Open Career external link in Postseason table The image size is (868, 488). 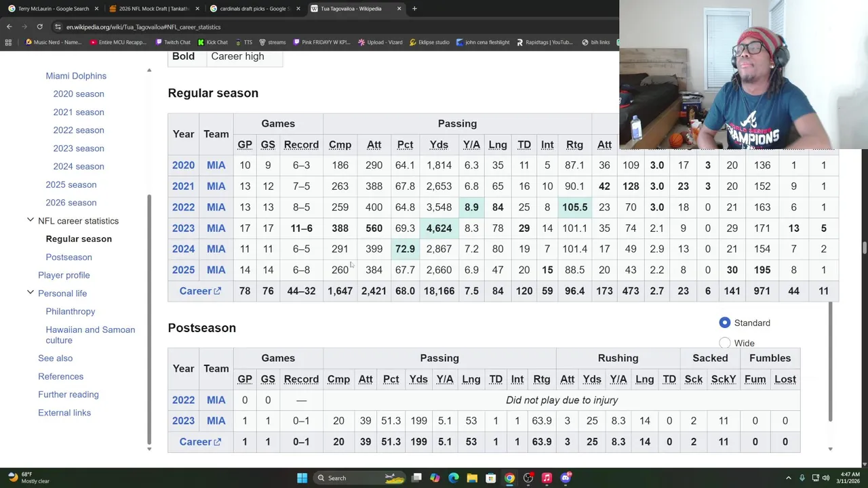point(200,442)
